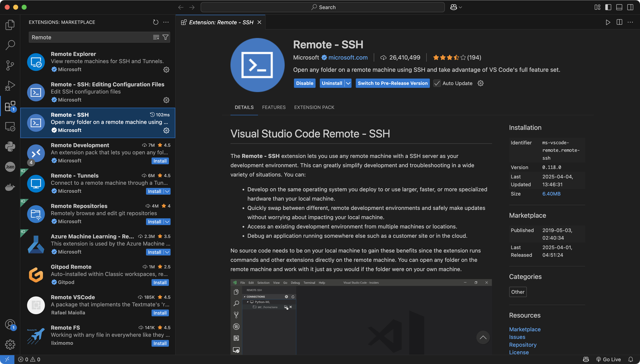Open Install dropdown arrow for Azure Machine Learning
The height and width of the screenshot is (364, 640).
pyautogui.click(x=167, y=252)
